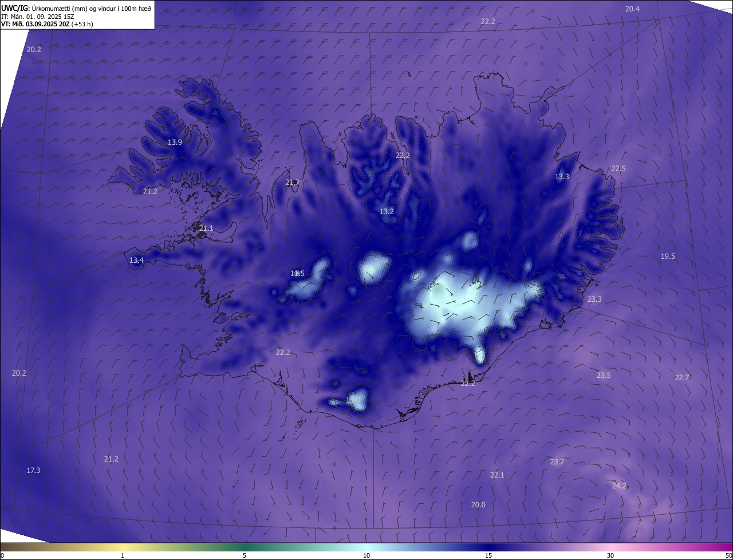Click the 24.2 value label

tap(619, 486)
